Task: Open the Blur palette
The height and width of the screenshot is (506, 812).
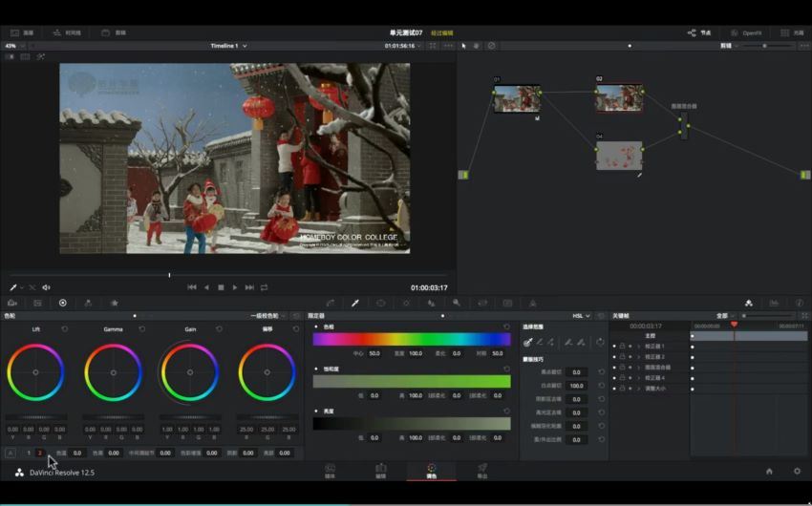Action: (431, 304)
